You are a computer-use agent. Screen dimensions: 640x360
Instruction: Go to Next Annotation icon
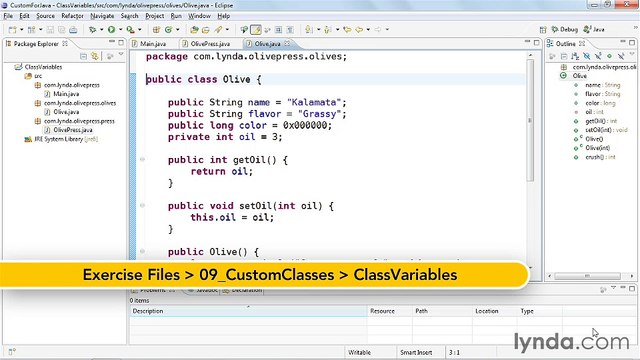click(x=309, y=29)
